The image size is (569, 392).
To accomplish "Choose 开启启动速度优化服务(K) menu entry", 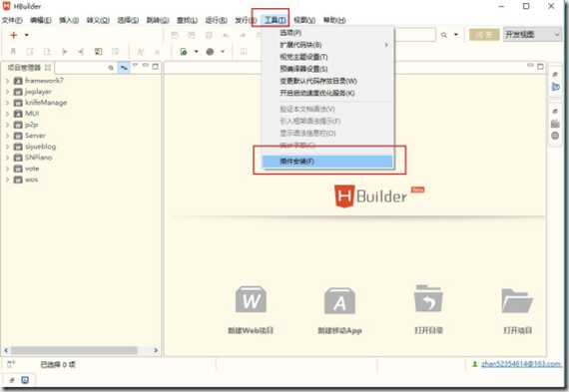I will pos(327,93).
